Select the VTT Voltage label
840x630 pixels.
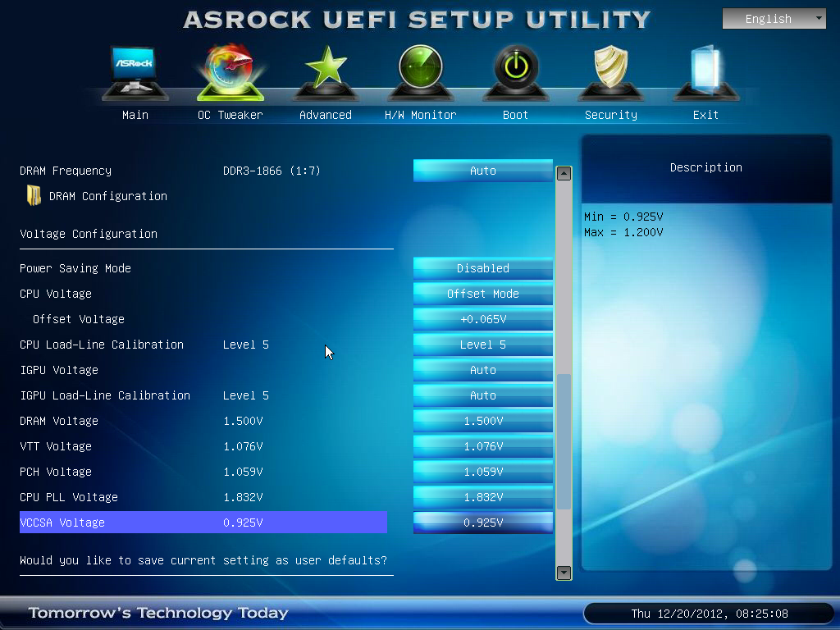pos(56,446)
